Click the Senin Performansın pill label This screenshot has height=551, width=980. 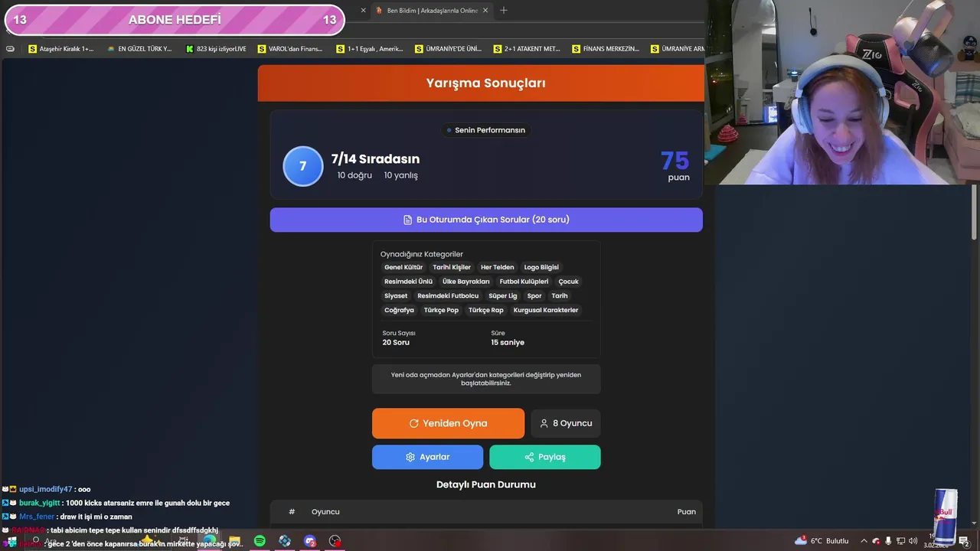(x=485, y=130)
